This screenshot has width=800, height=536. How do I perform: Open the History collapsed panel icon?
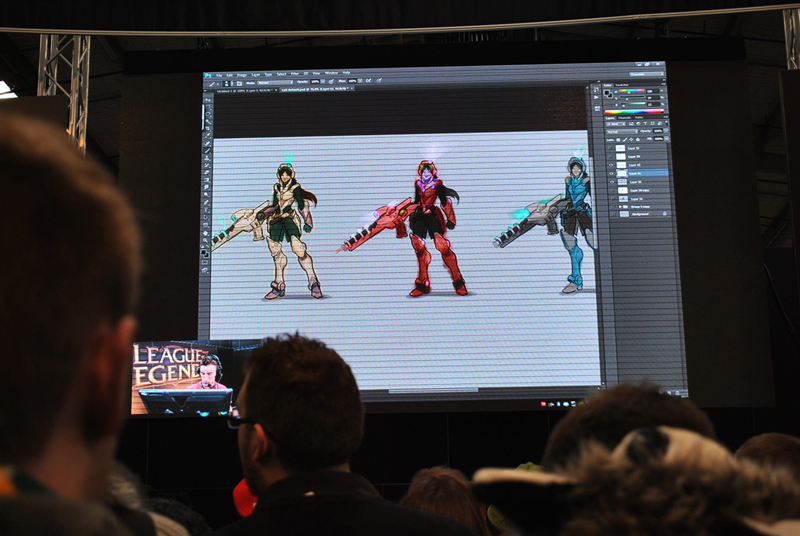pyautogui.click(x=596, y=89)
